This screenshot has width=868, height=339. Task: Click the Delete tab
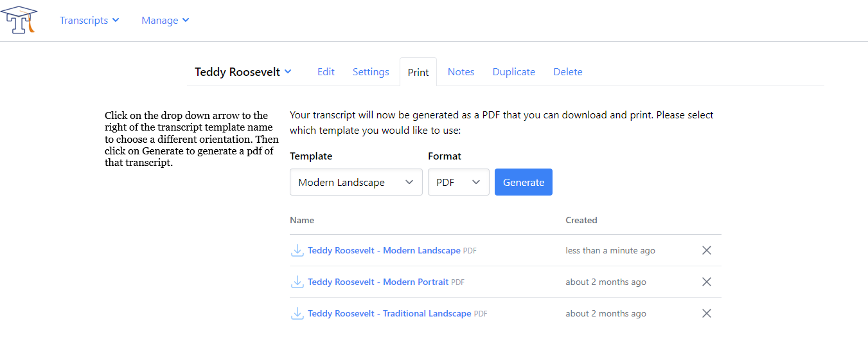(x=568, y=72)
